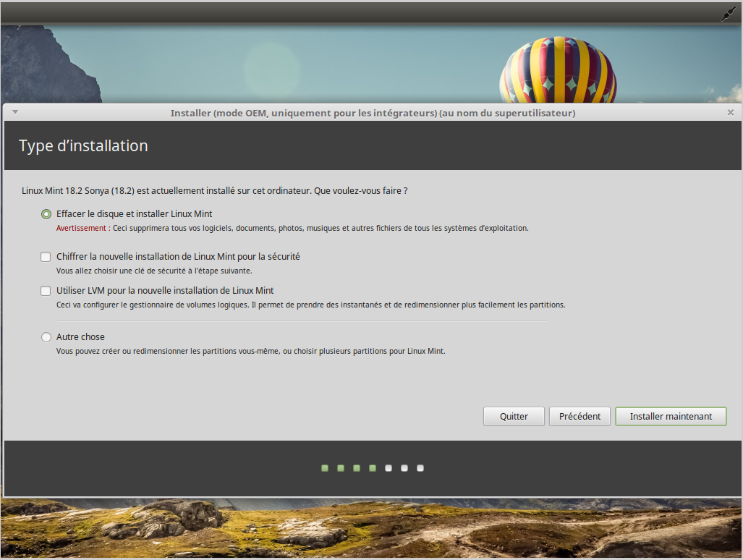This screenshot has height=560, width=743.
Task: Click the Quitter button
Action: 514,417
